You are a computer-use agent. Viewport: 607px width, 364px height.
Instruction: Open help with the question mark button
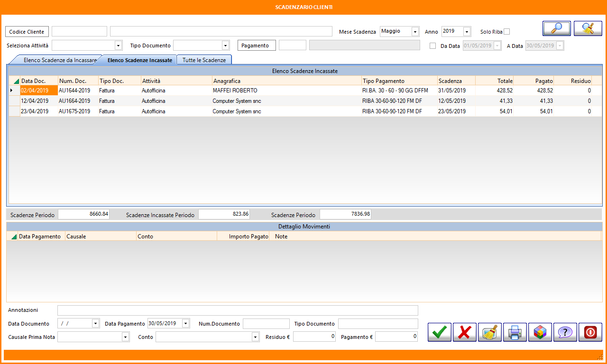(x=565, y=332)
